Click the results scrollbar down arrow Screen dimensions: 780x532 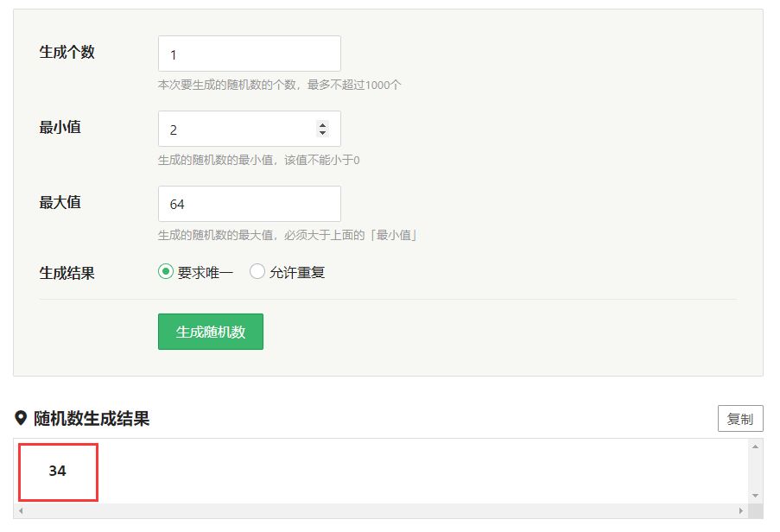click(755, 496)
